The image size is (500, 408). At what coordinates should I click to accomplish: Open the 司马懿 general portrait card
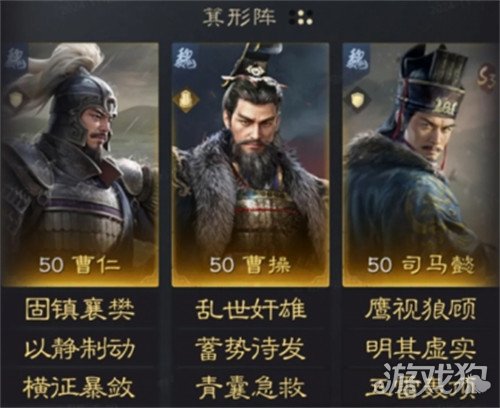421,164
